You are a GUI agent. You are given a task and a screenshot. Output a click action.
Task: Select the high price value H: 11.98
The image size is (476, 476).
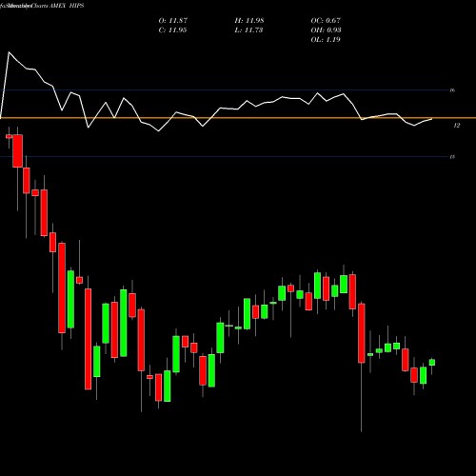point(249,20)
